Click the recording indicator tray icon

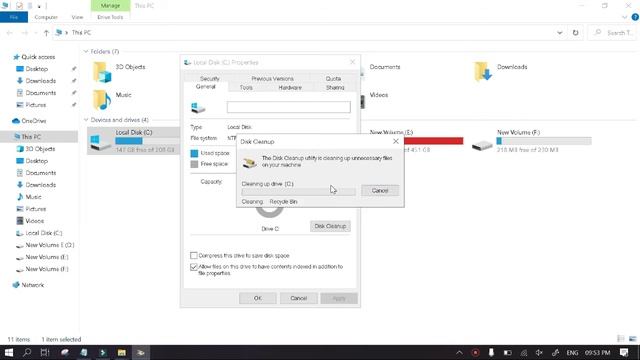pos(476,353)
